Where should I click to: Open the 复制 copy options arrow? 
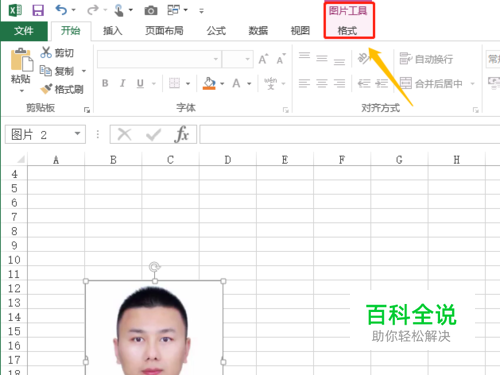tap(84, 71)
